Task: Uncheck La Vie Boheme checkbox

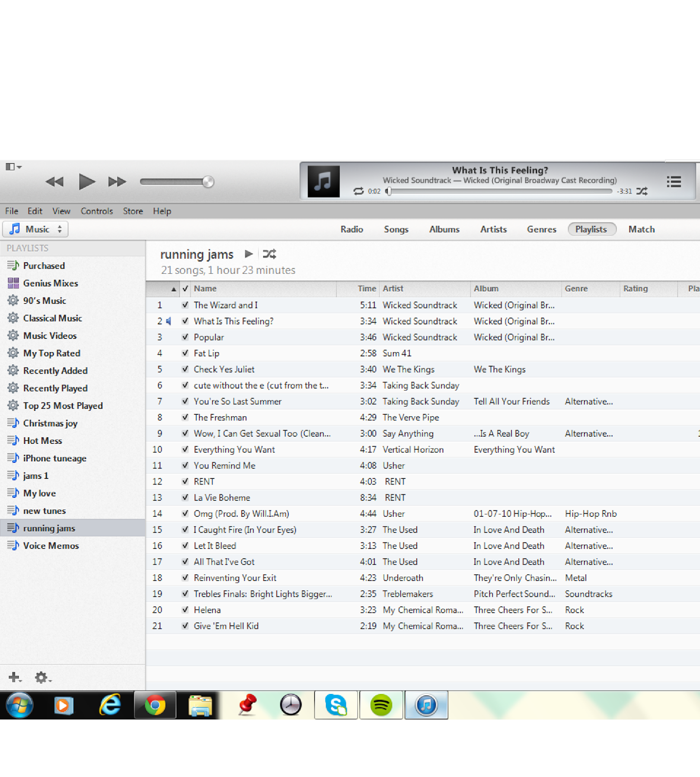Action: pos(185,497)
